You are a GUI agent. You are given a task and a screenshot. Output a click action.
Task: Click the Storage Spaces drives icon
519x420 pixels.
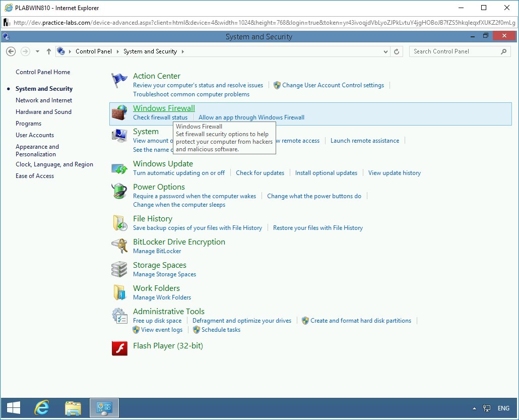(x=119, y=269)
